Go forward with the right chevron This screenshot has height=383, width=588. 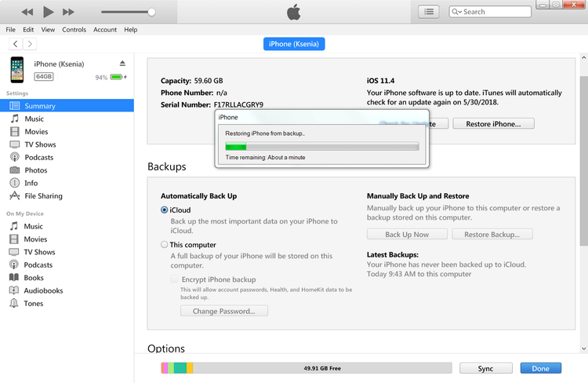[x=30, y=44]
